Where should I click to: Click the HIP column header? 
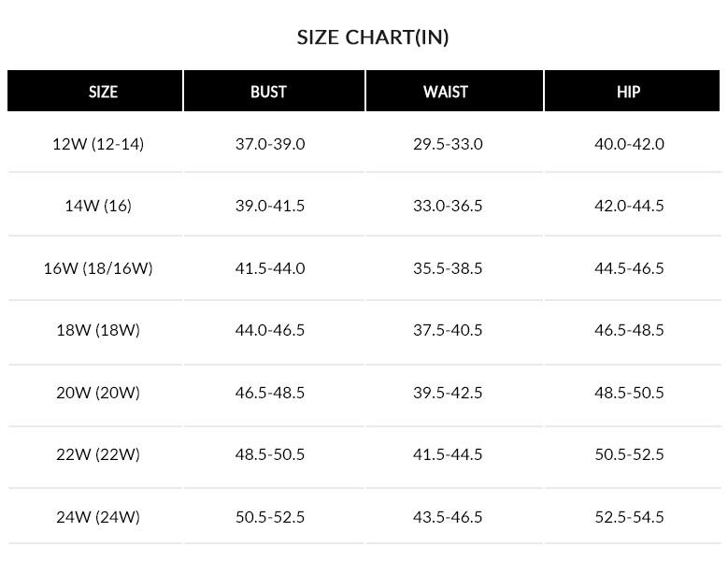click(x=628, y=92)
